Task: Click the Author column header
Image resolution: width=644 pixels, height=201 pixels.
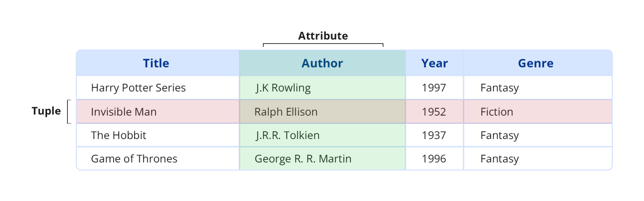Action: point(322,63)
